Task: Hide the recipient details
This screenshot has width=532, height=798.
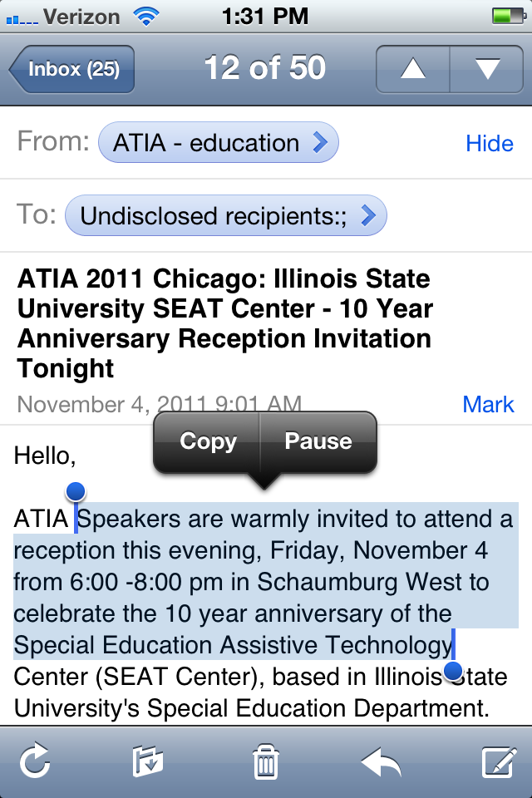Action: coord(489,143)
